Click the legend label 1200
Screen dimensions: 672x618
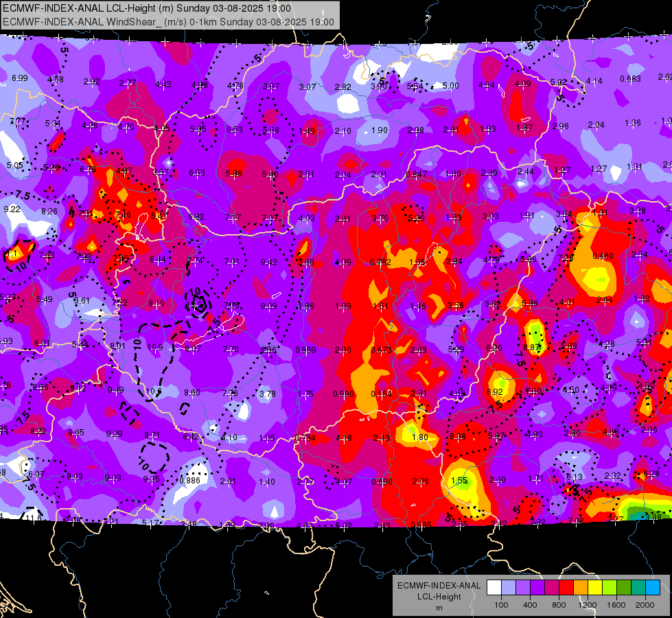588,605
